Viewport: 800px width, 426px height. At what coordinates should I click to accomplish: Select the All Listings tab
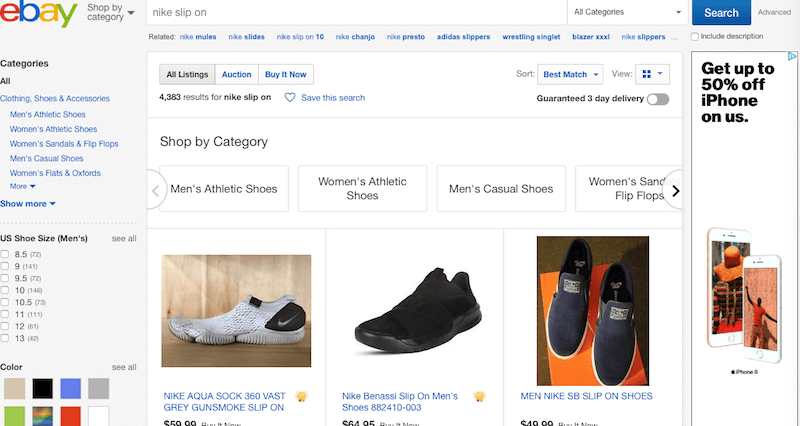click(187, 74)
